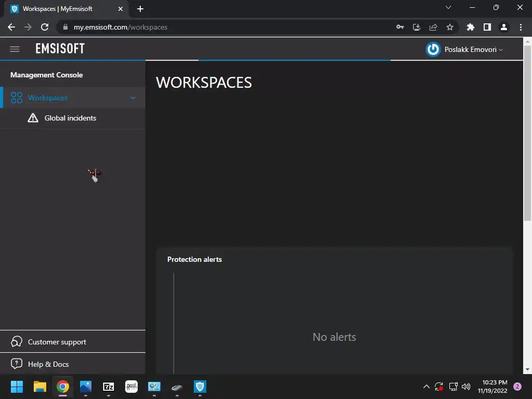This screenshot has height=399, width=532.
Task: Click the No alerts message
Action: pos(334,337)
